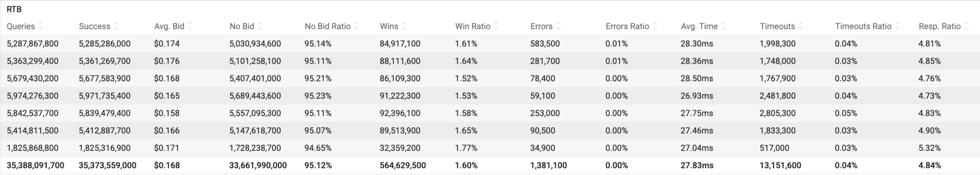The height and width of the screenshot is (175, 980).
Task: Click the Queries column header label
Action: [21, 26]
